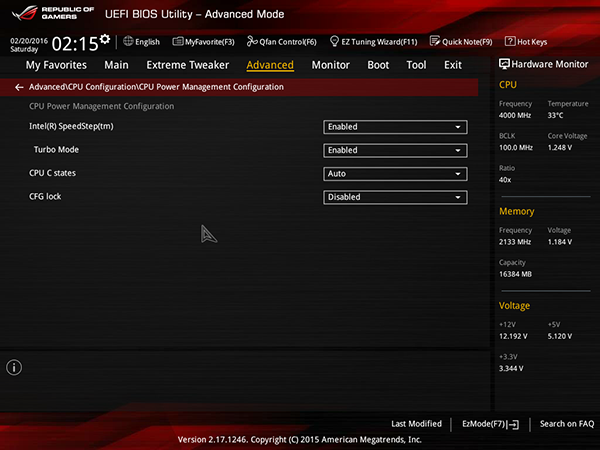Switch to the Tool tab
The height and width of the screenshot is (450, 600).
pyautogui.click(x=416, y=65)
